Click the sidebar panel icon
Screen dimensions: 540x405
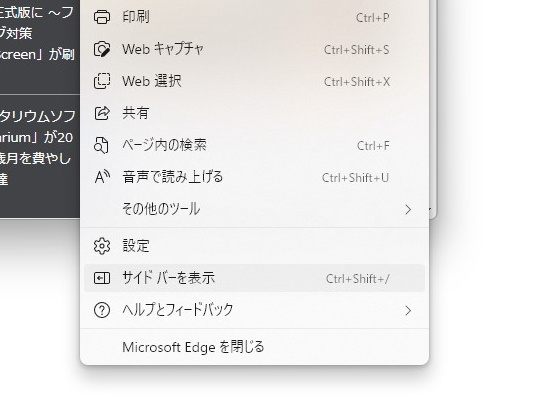[102, 278]
